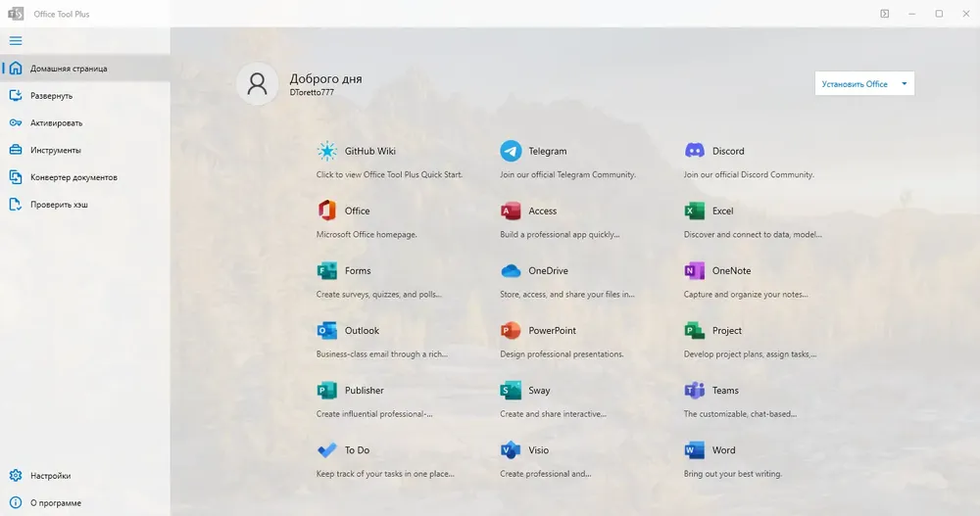Click the GitHub Wiki star icon
The width and height of the screenshot is (980, 516).
click(327, 151)
